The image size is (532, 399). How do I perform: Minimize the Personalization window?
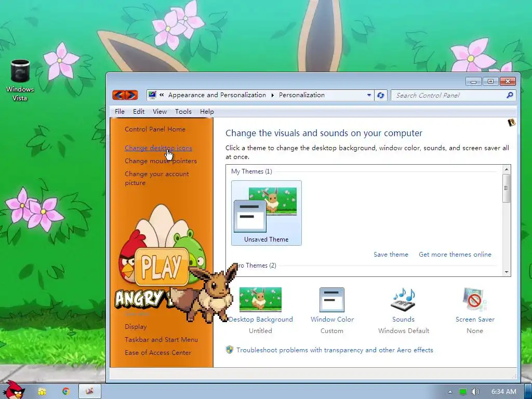[474, 82]
